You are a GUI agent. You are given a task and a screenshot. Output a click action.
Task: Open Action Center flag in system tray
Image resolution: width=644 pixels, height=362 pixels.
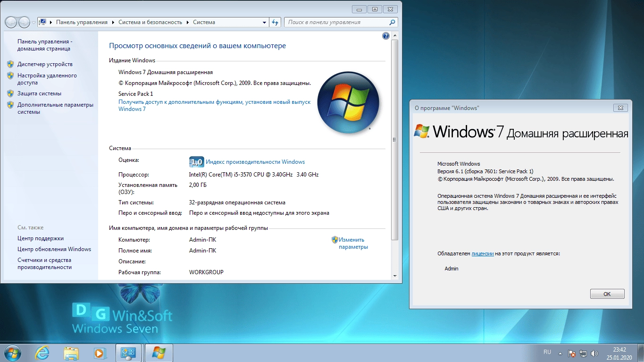(571, 353)
